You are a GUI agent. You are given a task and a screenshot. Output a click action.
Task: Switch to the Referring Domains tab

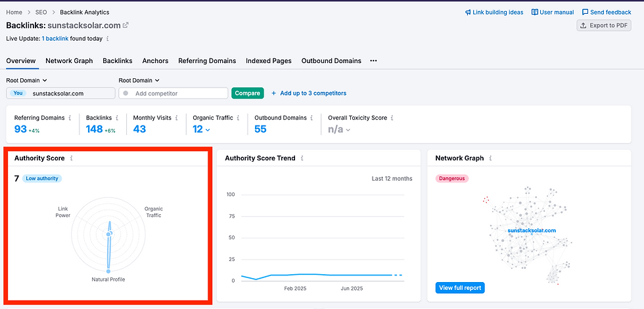tap(207, 60)
